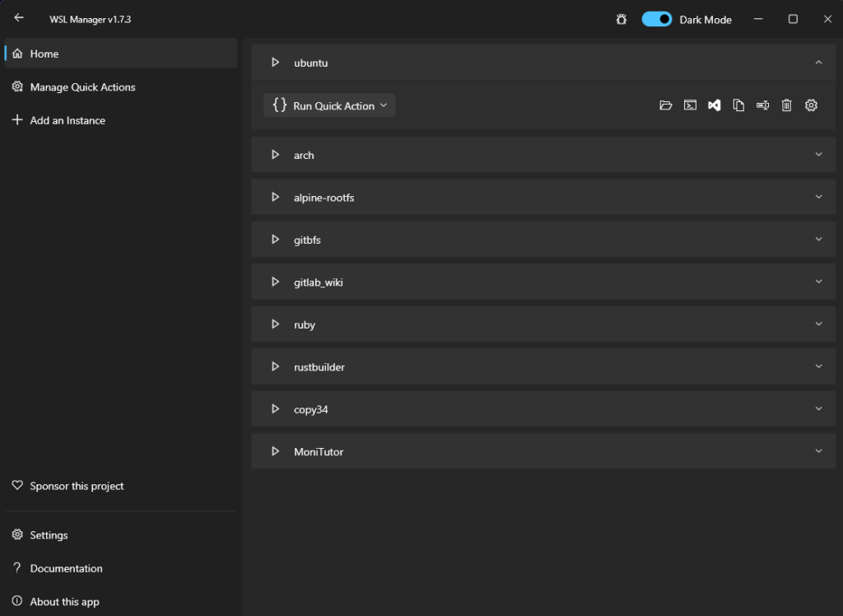Go to Manage Quick Actions page
The image size is (843, 616).
tap(82, 87)
